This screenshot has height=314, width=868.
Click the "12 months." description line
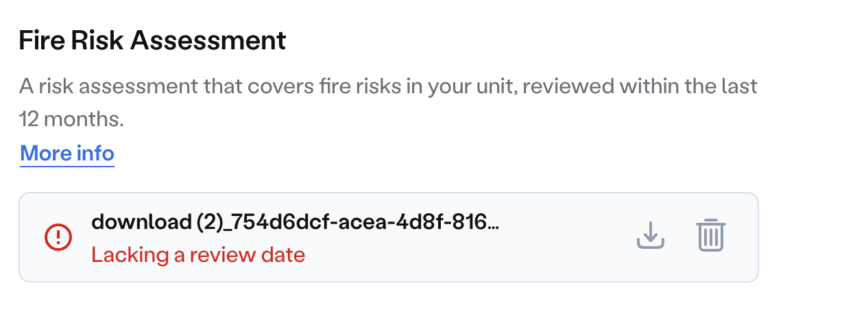point(71,119)
